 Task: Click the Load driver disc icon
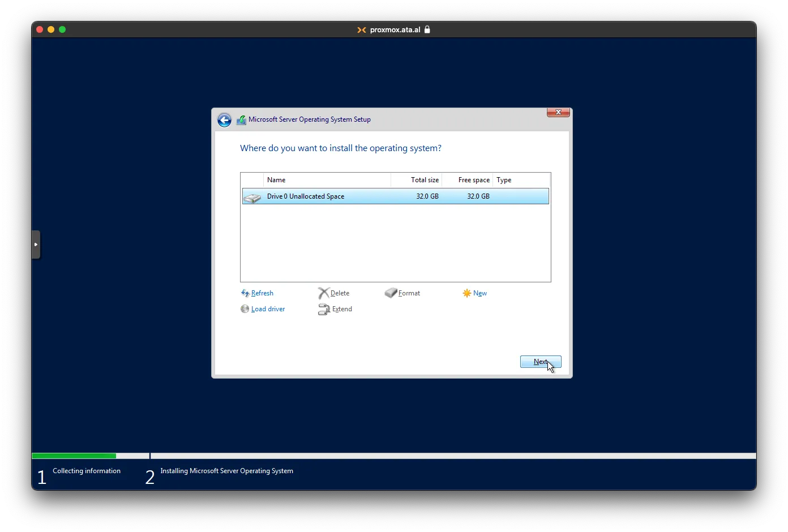pyautogui.click(x=245, y=309)
